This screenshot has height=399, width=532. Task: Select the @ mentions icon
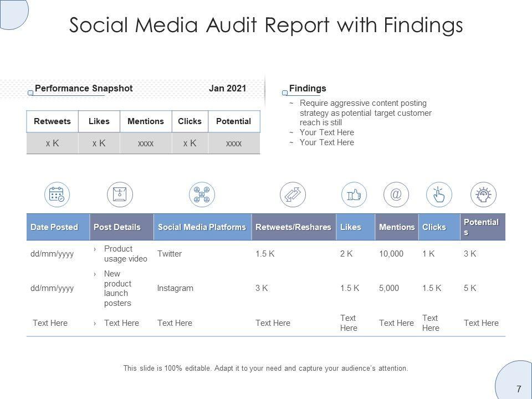(x=396, y=195)
